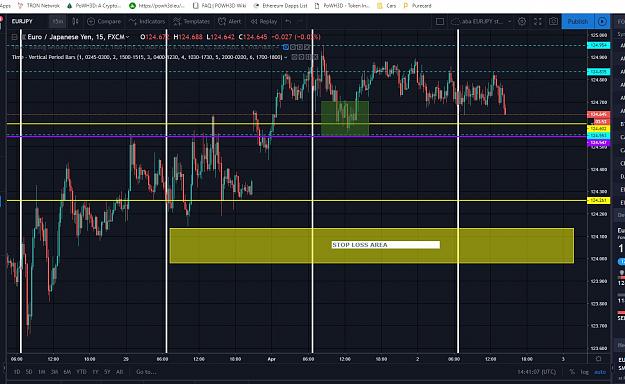Click the purple 124.547 price label
625x384 pixels.
pos(598,142)
